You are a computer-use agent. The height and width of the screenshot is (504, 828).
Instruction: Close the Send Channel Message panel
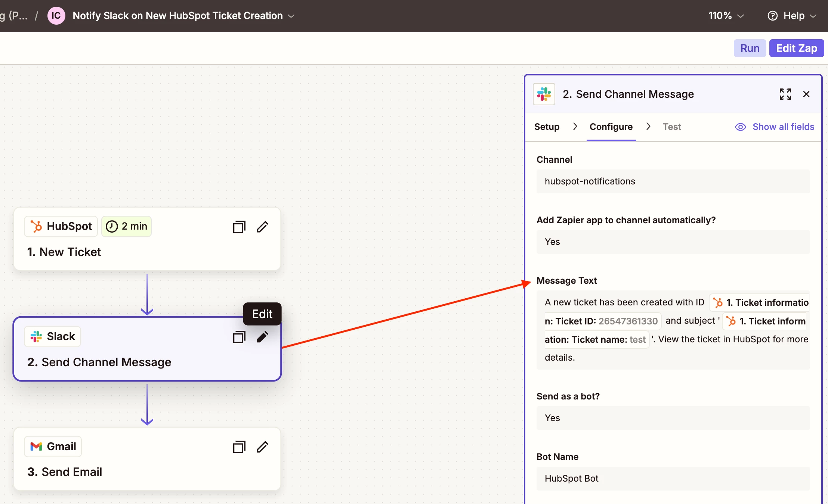806,94
